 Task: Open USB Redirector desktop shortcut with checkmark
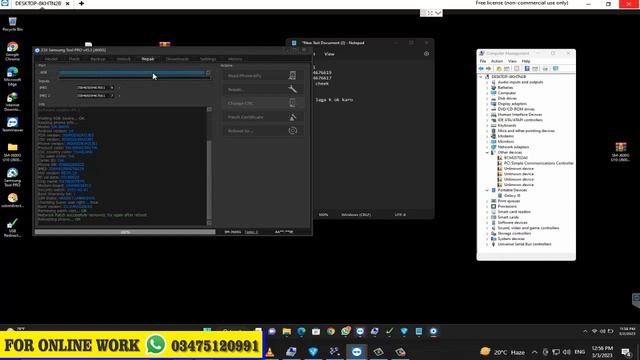point(12,228)
